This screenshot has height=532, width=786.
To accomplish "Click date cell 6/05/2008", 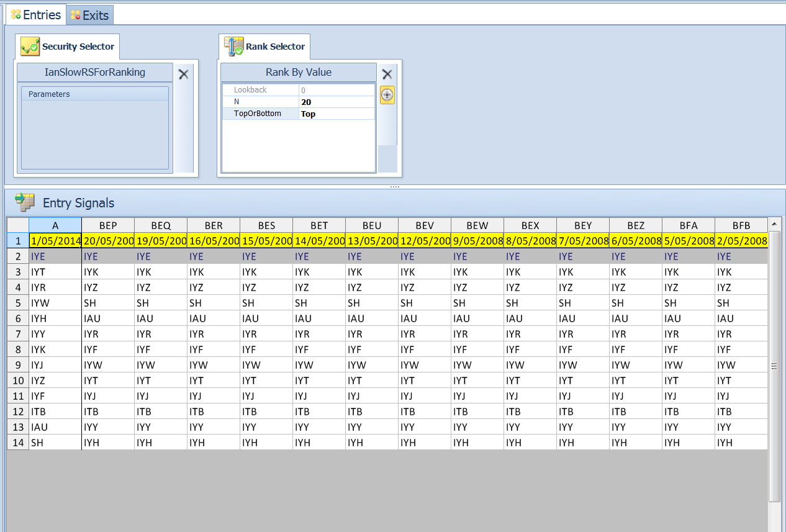I will [636, 241].
